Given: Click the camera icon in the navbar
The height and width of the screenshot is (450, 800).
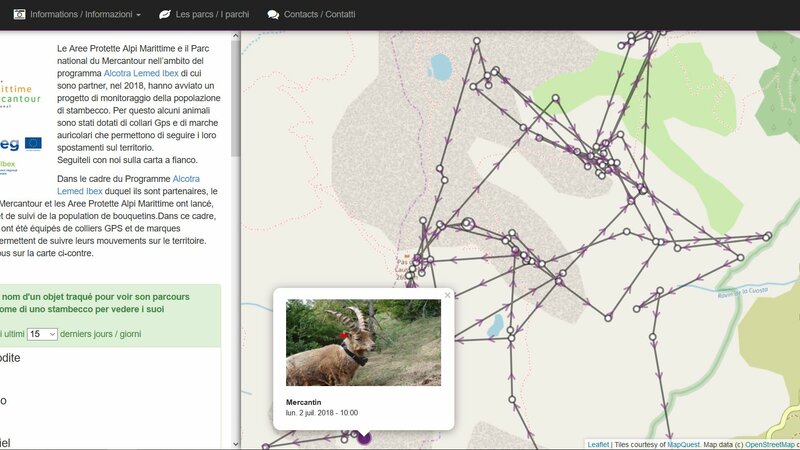Looking at the screenshot, I should pos(19,15).
